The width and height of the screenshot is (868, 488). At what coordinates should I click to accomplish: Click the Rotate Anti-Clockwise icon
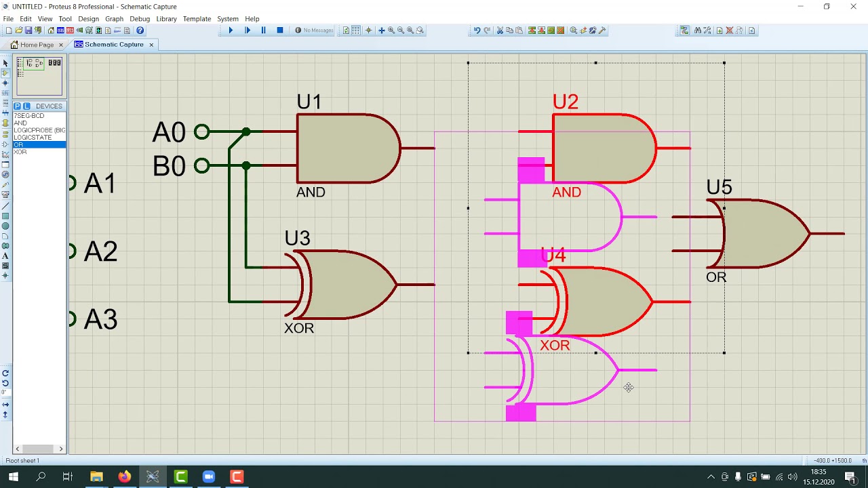[5, 383]
